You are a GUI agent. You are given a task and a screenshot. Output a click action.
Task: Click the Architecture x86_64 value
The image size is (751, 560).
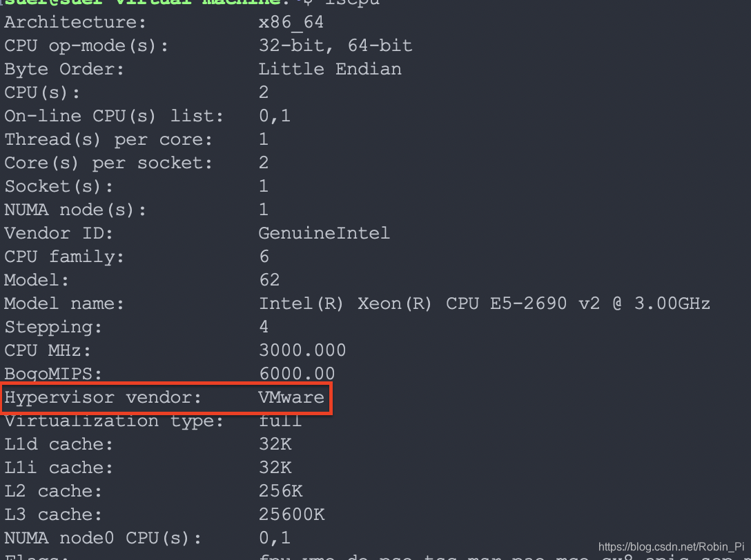pos(291,22)
